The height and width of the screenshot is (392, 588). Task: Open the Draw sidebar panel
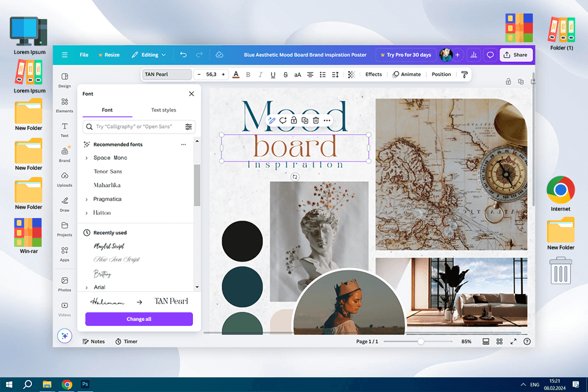pos(64,204)
